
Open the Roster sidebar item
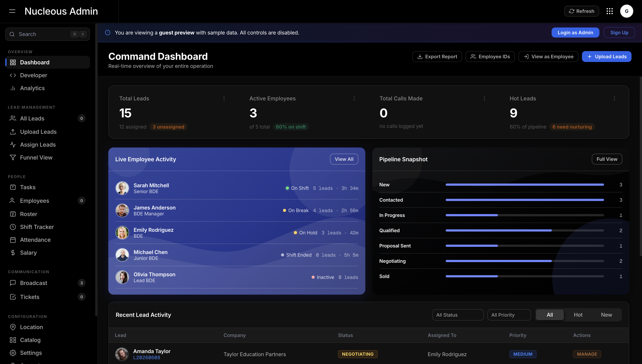[48, 214]
